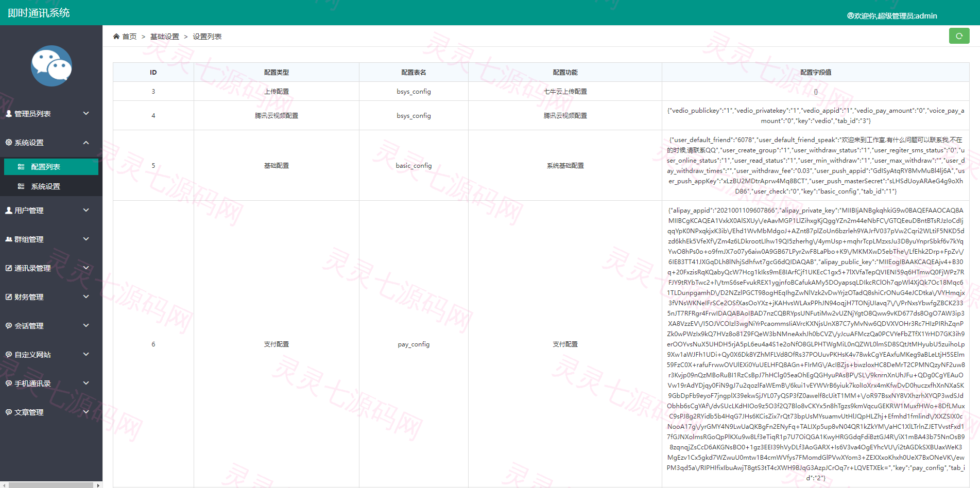
Task: Click the 会话管理 chat icon
Action: pos(9,326)
